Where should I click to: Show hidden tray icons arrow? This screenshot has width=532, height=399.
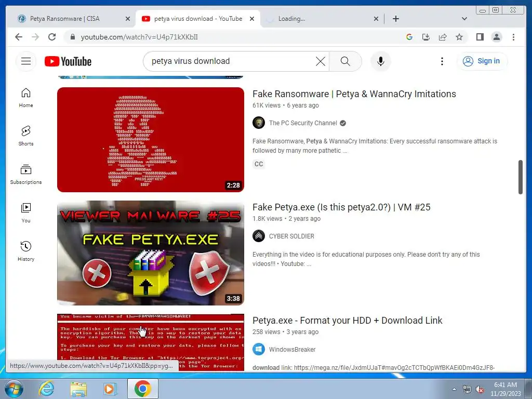(454, 390)
